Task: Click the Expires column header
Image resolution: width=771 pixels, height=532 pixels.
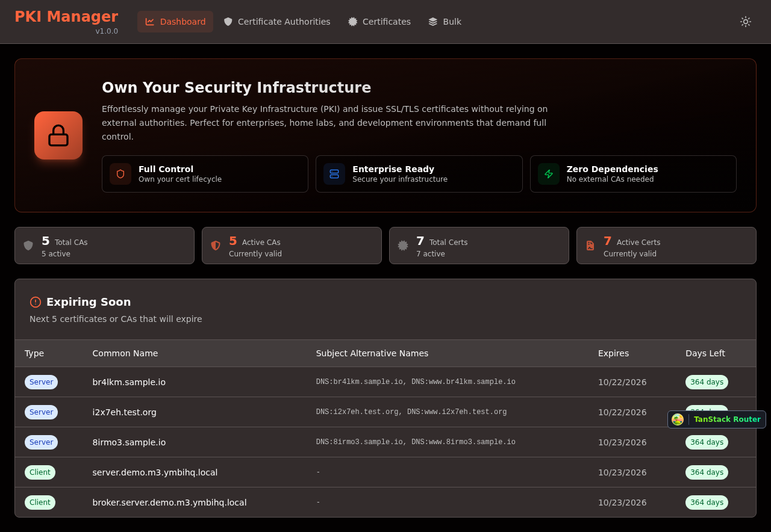Action: click(x=613, y=353)
